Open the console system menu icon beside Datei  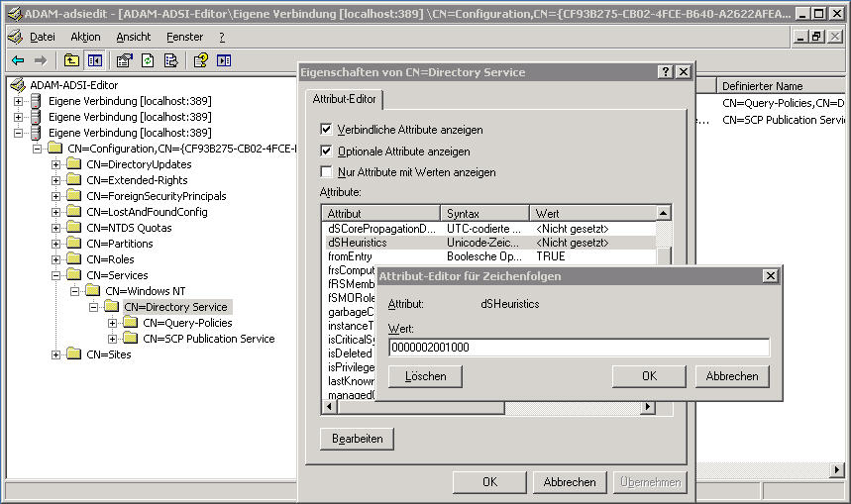click(x=15, y=37)
